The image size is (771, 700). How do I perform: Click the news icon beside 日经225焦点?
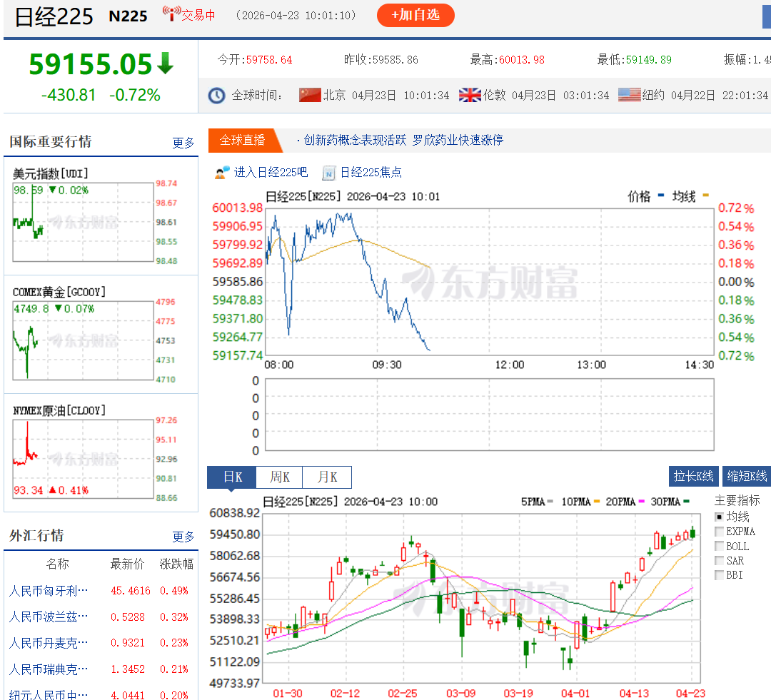coord(328,173)
